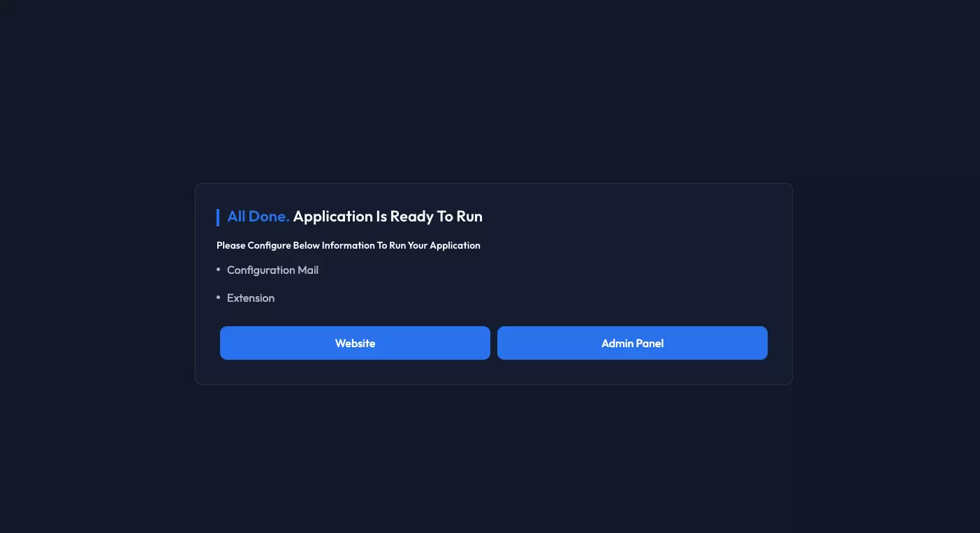
Task: Click the word 'Extension' label text
Action: point(251,298)
